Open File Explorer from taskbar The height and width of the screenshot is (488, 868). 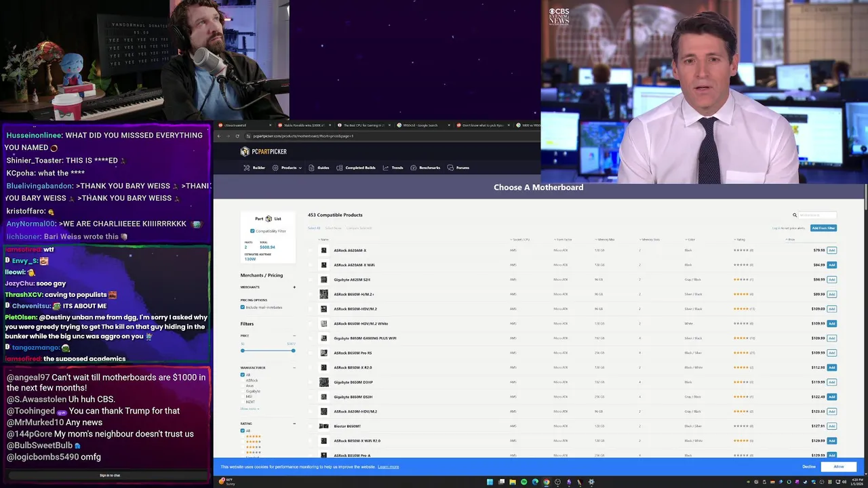click(x=513, y=482)
